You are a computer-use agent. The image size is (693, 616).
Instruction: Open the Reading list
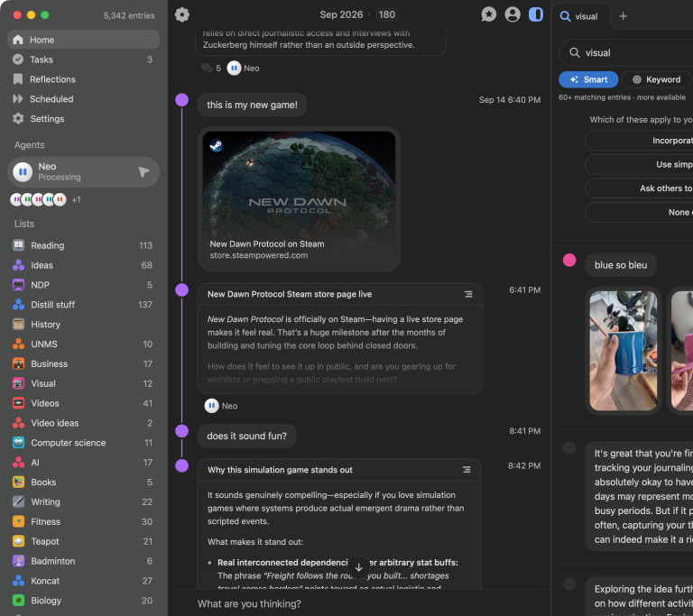[x=84, y=245]
